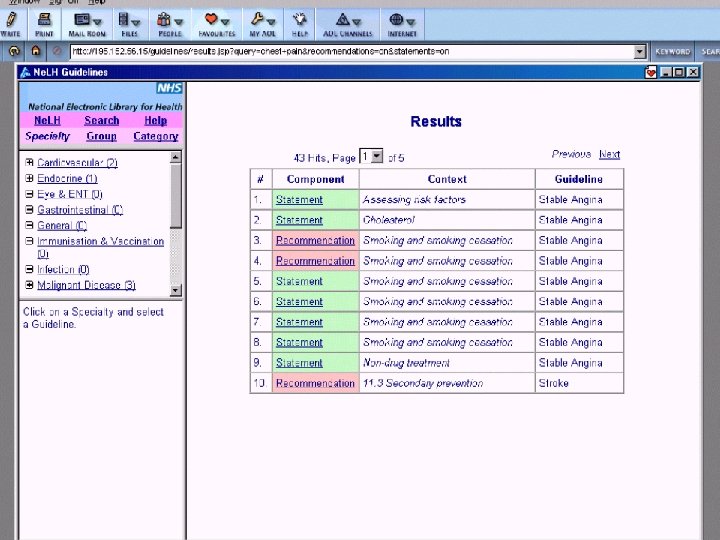This screenshot has height=540, width=720.
Task: Open the address bar dropdown arrow
Action: coord(640,51)
